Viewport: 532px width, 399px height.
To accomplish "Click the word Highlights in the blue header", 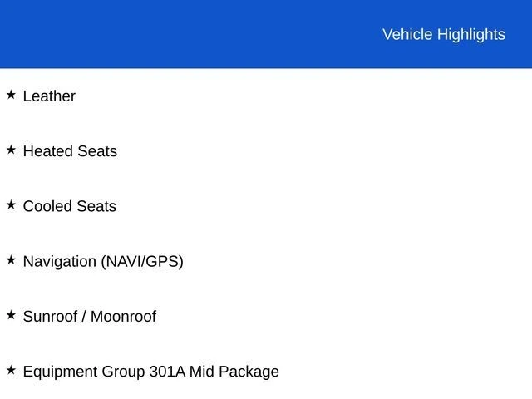I will pos(470,34).
